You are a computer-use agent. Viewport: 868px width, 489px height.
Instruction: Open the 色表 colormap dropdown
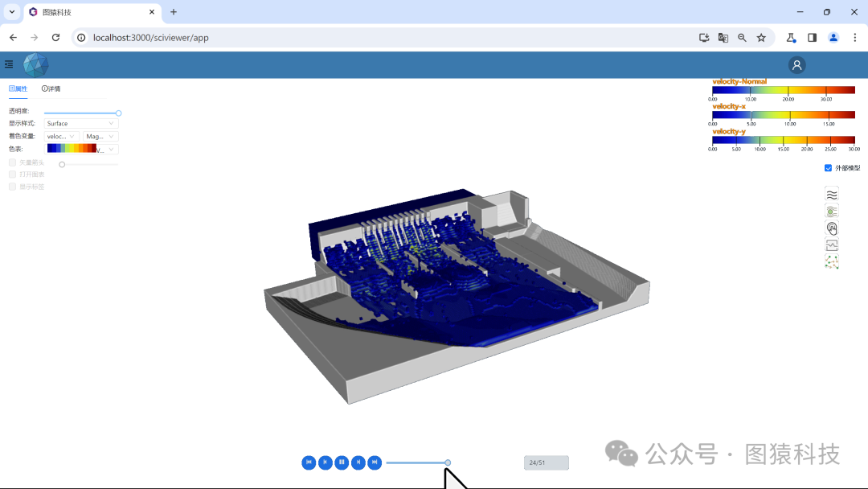[x=81, y=149]
